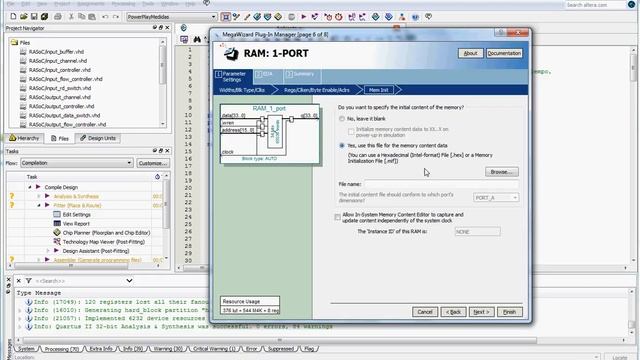Click the View Report table icon in the Tasks list
Viewport: 640px width, 360px height.
tap(57, 223)
